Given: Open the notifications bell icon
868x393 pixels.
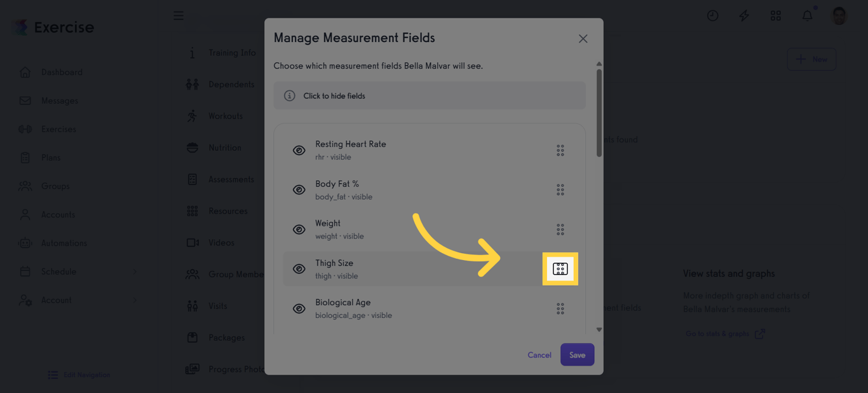Looking at the screenshot, I should [807, 16].
